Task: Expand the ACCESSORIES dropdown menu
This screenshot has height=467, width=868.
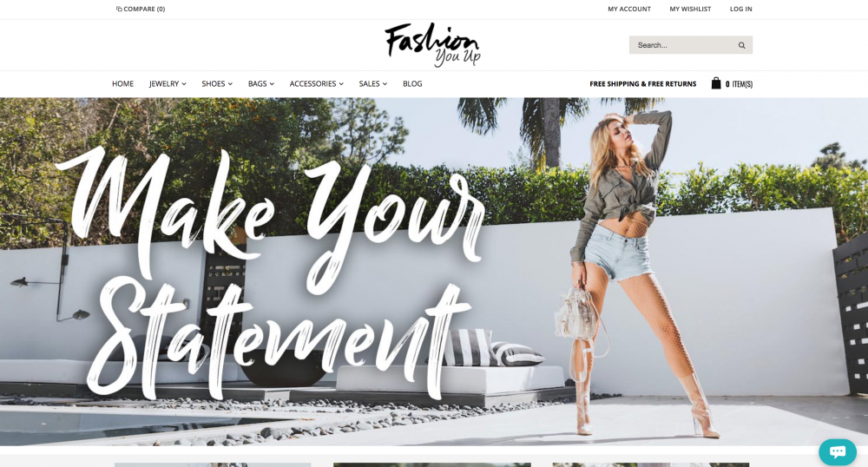Action: tap(317, 83)
